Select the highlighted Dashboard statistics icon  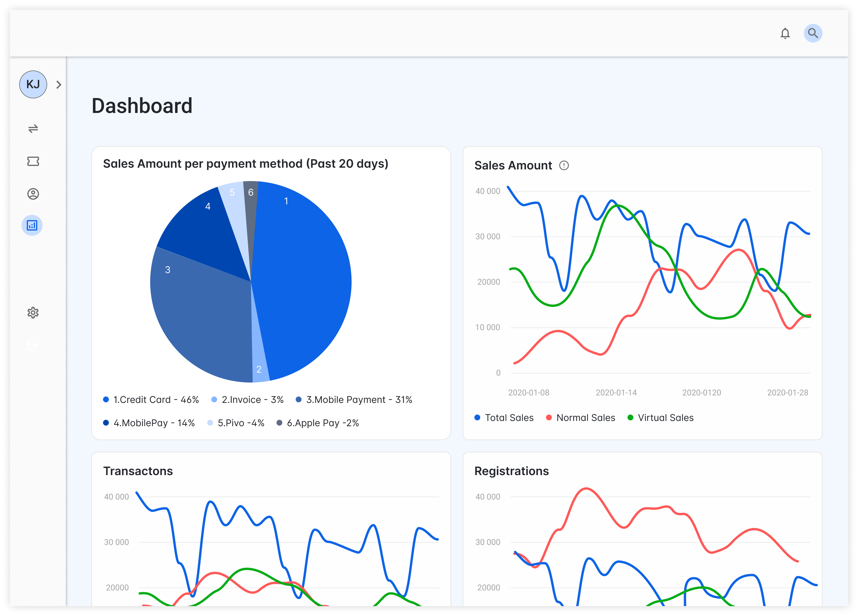[x=32, y=225]
